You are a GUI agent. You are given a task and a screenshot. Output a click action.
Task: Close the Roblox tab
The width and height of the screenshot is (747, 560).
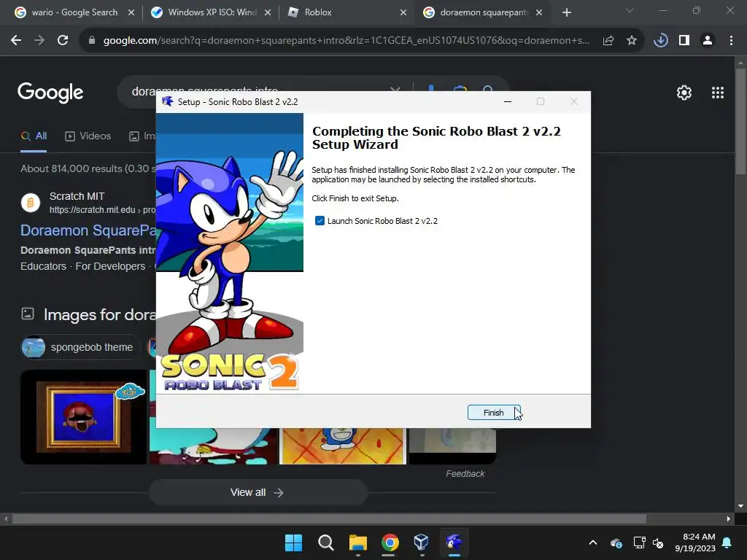click(x=403, y=12)
